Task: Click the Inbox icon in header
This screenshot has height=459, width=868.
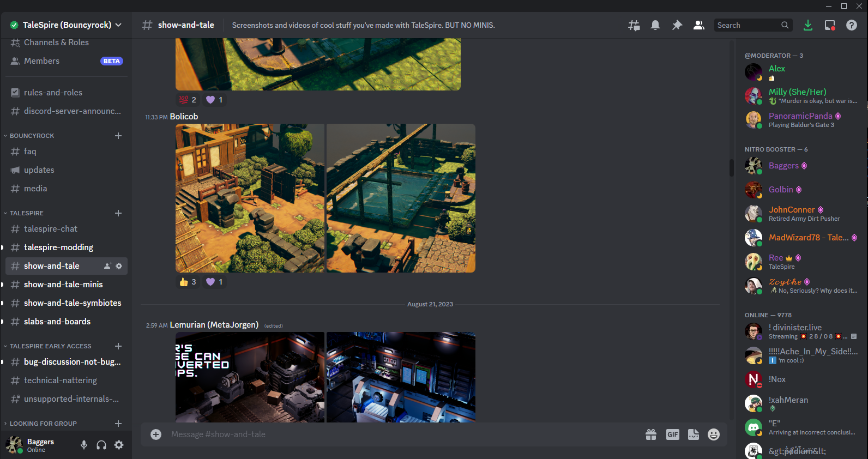Action: tap(830, 25)
